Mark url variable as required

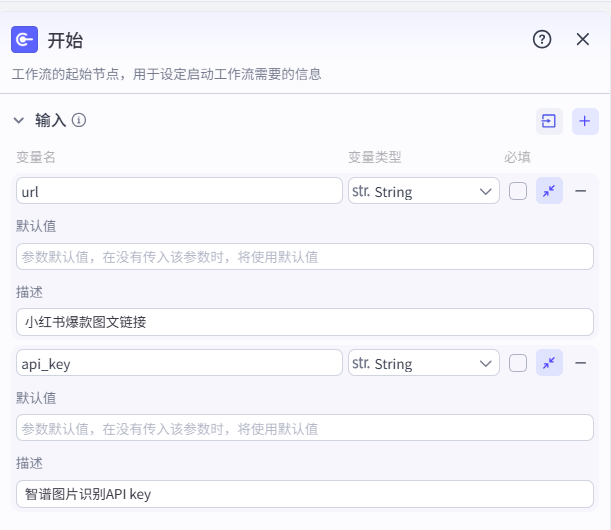coord(518,191)
